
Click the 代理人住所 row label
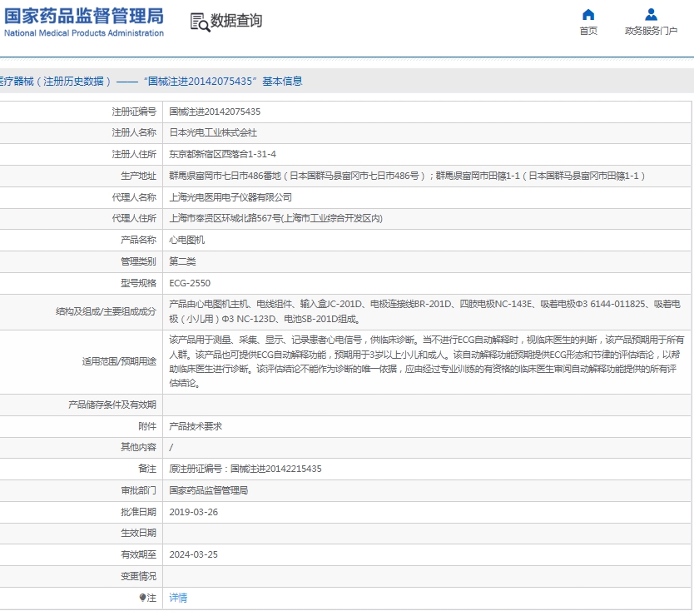[134, 218]
